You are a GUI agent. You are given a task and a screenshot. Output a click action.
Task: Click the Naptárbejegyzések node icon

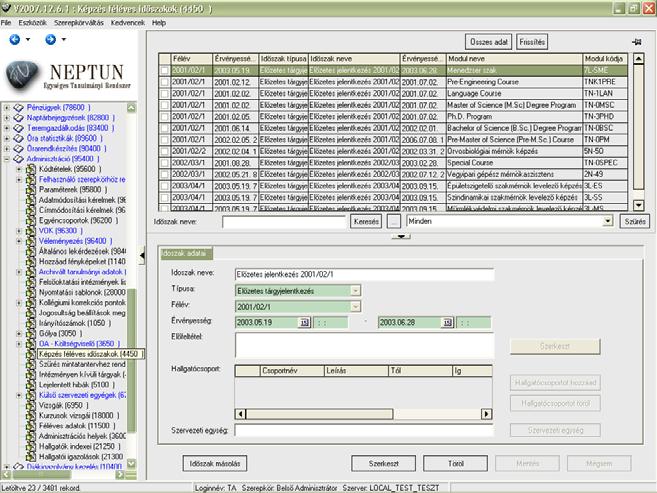18,118
